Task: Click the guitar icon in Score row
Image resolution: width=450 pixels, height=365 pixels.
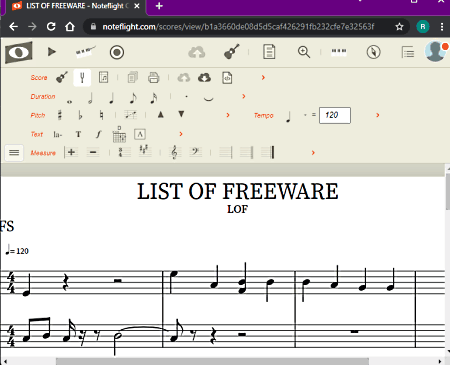Action: click(x=62, y=77)
